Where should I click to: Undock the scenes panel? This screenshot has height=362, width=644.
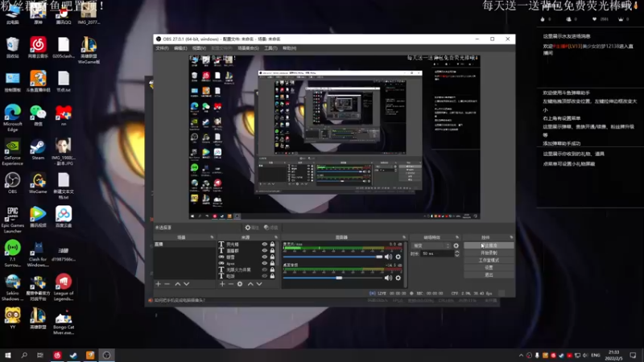tap(212, 237)
